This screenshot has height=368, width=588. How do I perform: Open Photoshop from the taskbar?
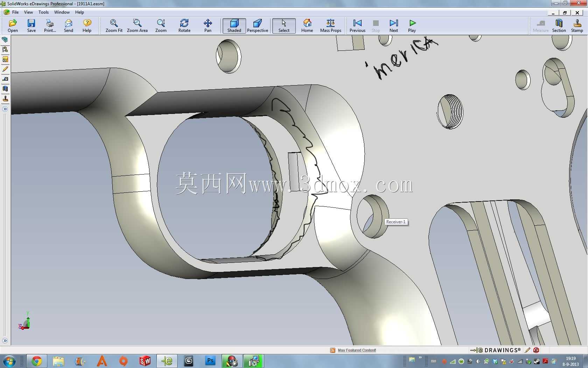(210, 361)
